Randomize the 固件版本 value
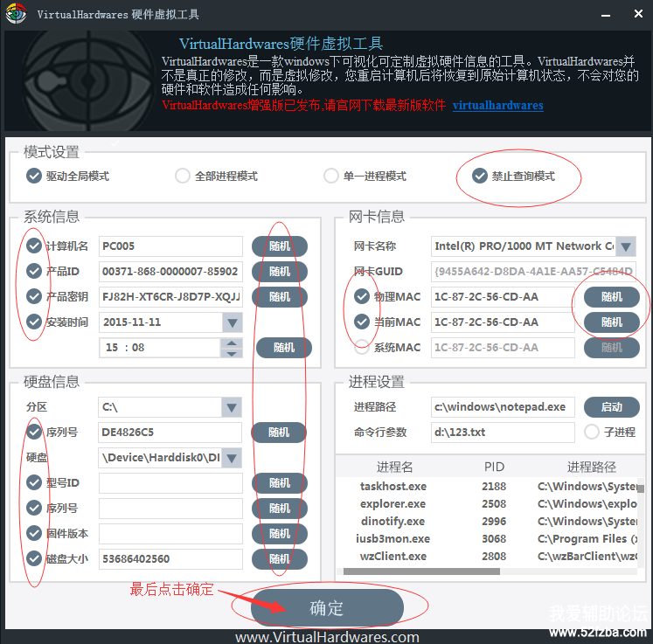Viewport: 653px width, 644px height. click(280, 533)
